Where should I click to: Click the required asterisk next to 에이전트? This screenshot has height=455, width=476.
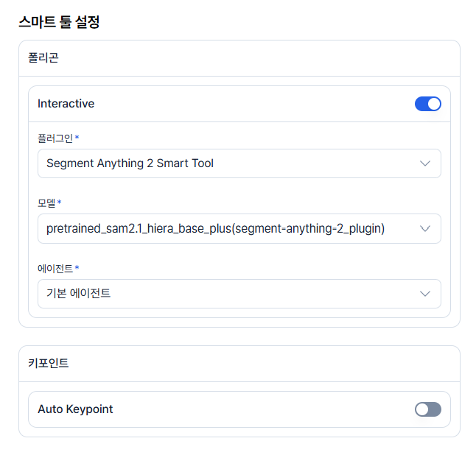tap(77, 267)
